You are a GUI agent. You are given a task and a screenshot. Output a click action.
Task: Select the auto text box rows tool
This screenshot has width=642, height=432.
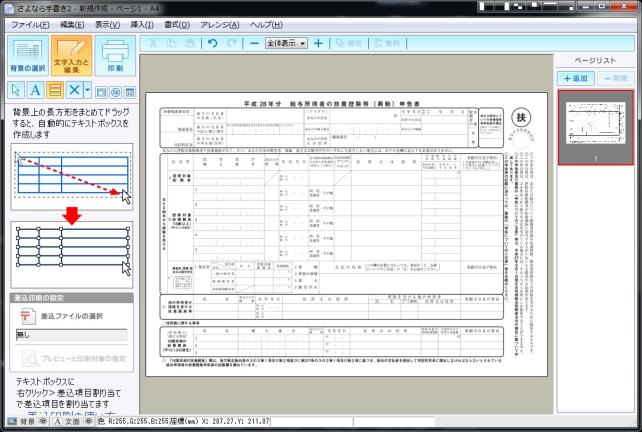(55, 90)
